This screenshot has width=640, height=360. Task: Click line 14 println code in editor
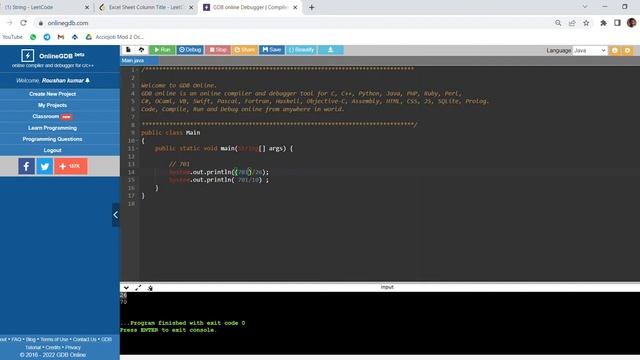219,172
